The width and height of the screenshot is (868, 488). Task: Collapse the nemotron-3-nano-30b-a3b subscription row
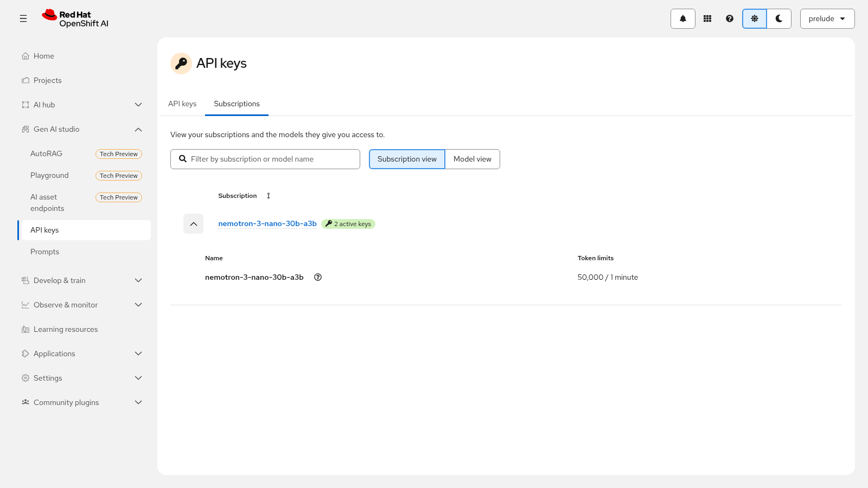(x=193, y=224)
